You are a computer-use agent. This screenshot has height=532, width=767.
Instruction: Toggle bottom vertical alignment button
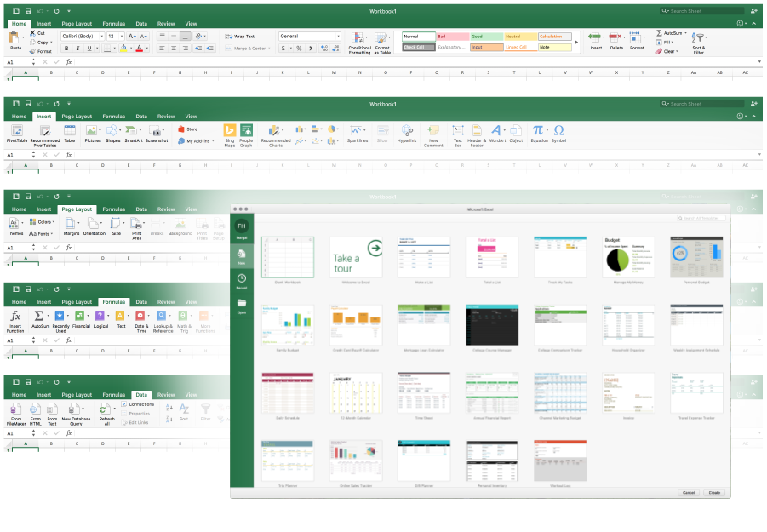pos(185,37)
